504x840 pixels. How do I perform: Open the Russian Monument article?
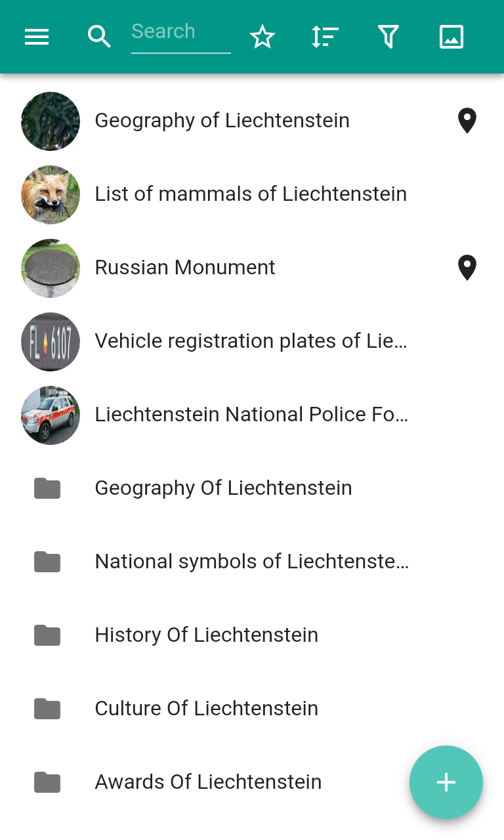pos(185,268)
